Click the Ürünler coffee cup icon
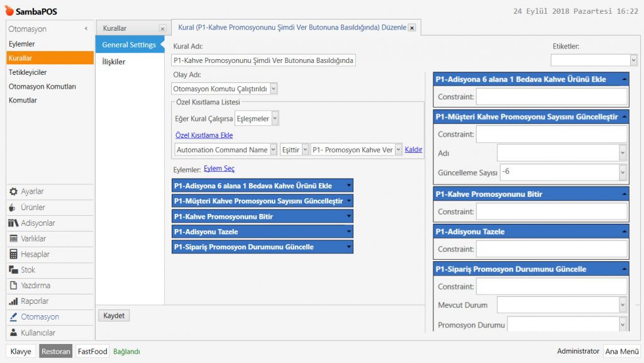 point(13,208)
